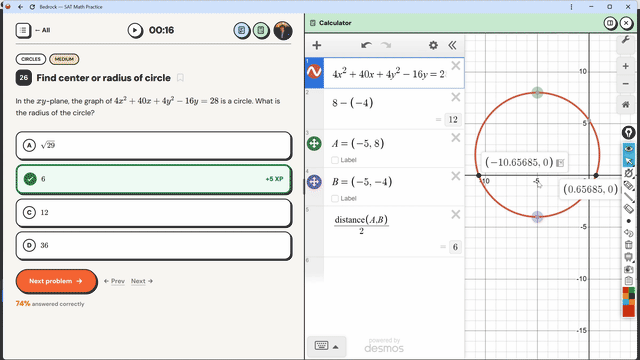640x360 pixels.
Task: Choose answer B, 6
Action: (154, 179)
